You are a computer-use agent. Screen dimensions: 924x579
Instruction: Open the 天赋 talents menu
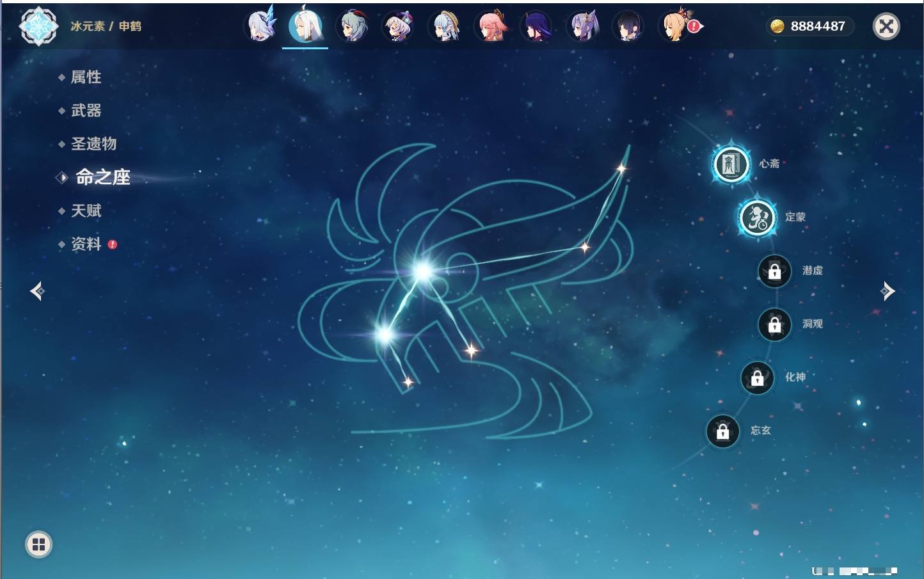tap(86, 210)
